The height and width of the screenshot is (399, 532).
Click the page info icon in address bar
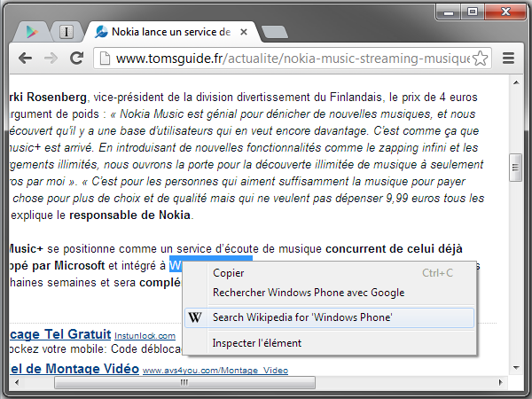tap(105, 59)
